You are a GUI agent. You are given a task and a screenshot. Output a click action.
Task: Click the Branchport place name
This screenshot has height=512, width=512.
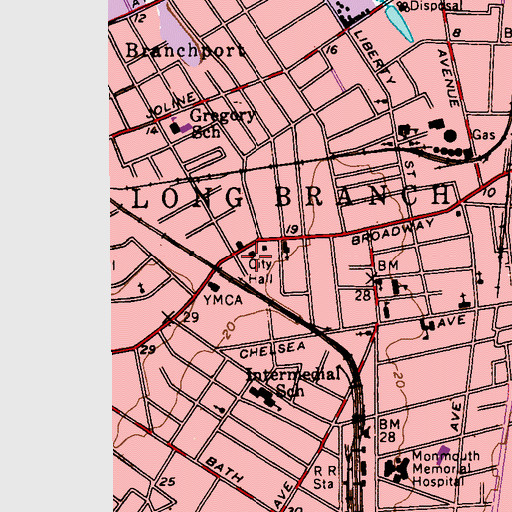186,51
